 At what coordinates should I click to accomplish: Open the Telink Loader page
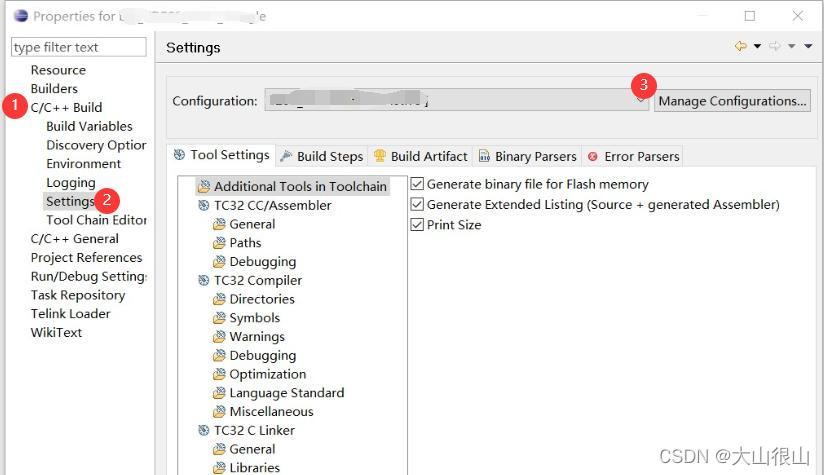click(x=70, y=314)
